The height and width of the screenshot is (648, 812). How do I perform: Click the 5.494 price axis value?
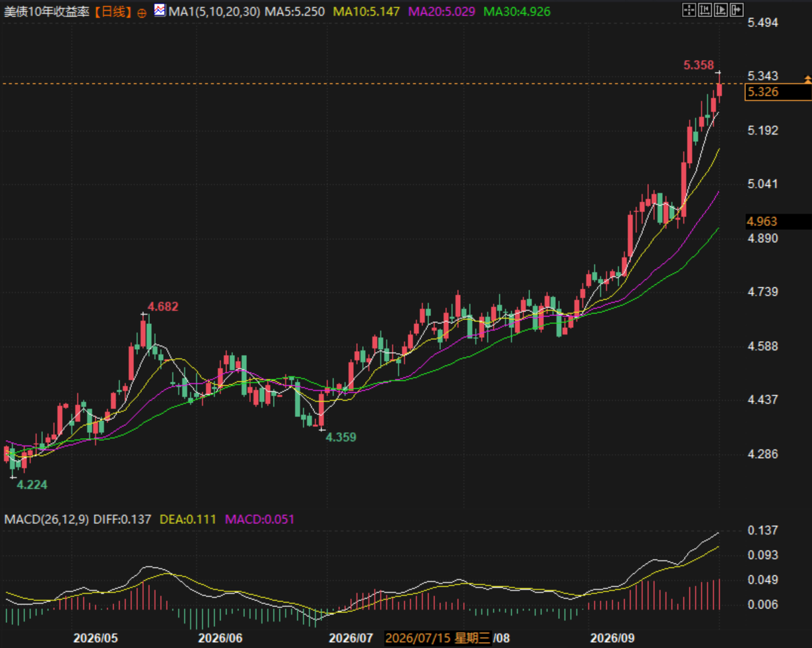762,22
